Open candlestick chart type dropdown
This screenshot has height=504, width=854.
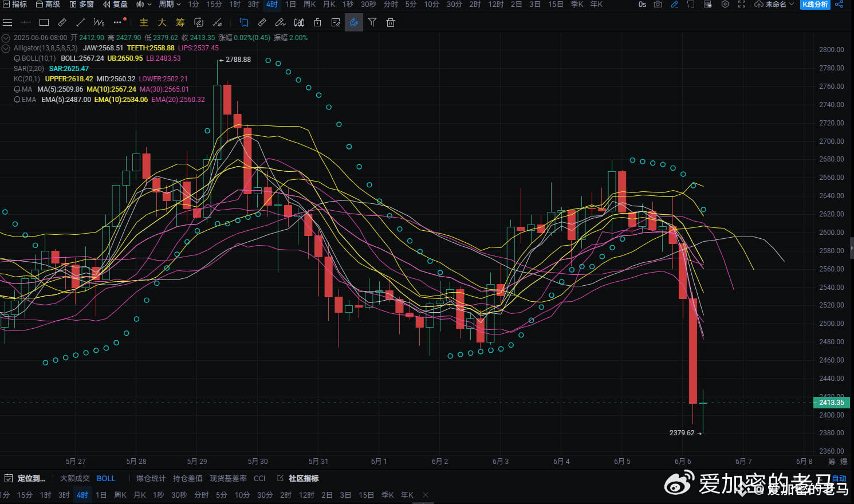[x=144, y=4]
